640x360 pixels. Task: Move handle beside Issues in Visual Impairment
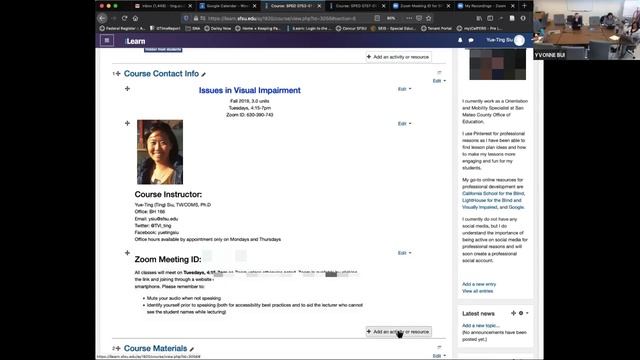coord(127,89)
